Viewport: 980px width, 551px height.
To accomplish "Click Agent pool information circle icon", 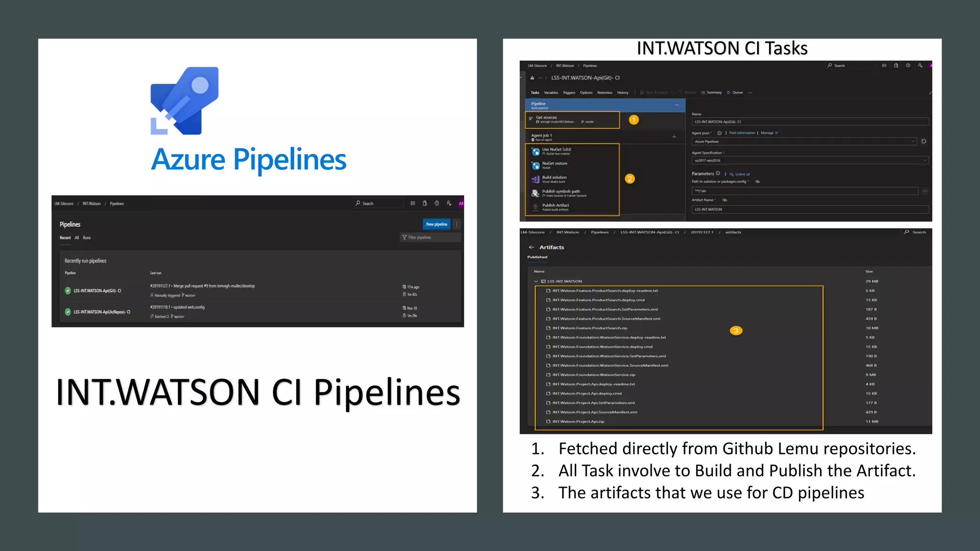I will pyautogui.click(x=719, y=133).
